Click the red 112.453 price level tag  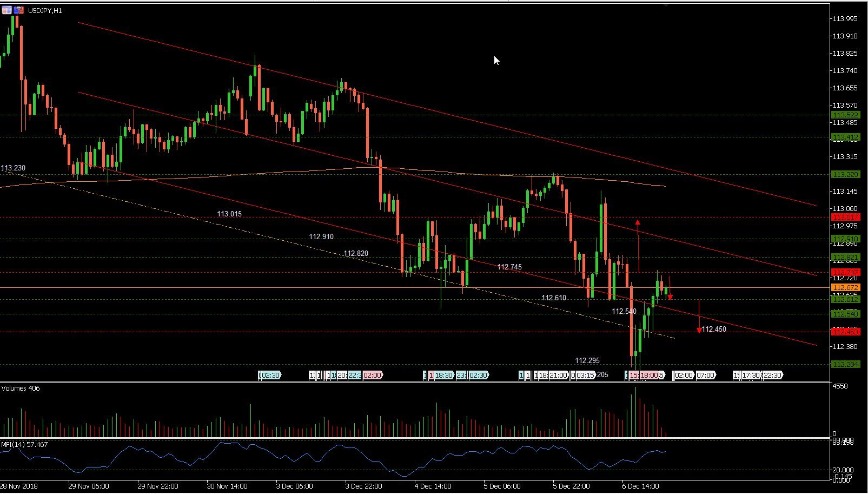point(845,332)
